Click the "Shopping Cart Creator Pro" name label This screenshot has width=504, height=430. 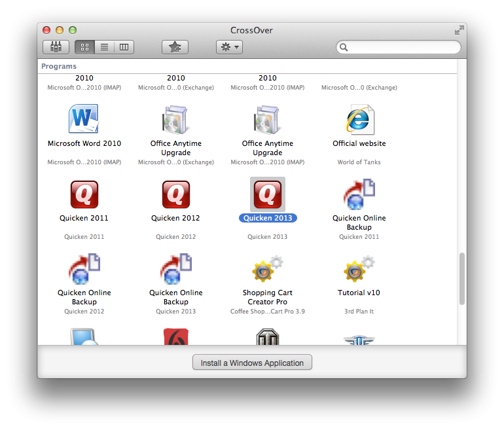click(268, 297)
